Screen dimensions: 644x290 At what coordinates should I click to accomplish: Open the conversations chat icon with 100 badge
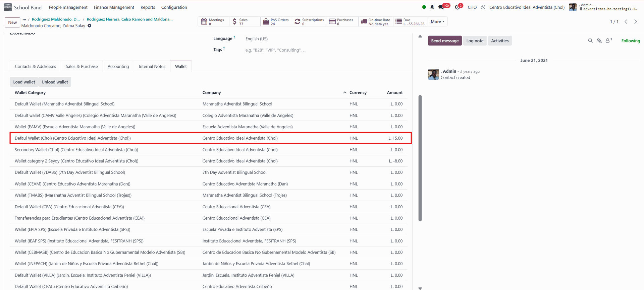(441, 7)
